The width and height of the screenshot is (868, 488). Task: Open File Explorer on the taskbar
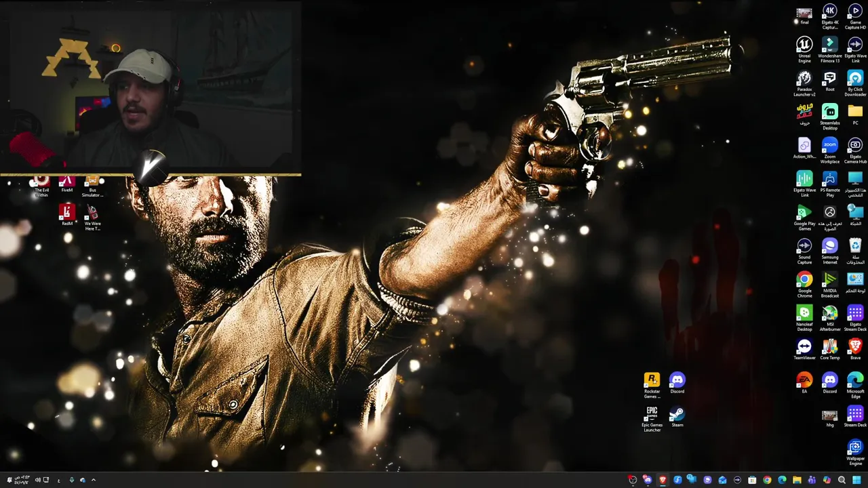797,480
